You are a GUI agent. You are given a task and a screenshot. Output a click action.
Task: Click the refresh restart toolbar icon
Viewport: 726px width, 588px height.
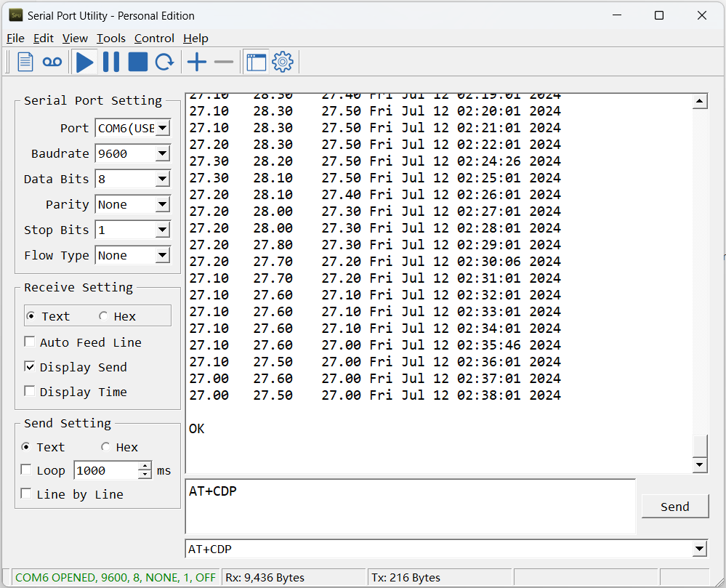pyautogui.click(x=164, y=62)
